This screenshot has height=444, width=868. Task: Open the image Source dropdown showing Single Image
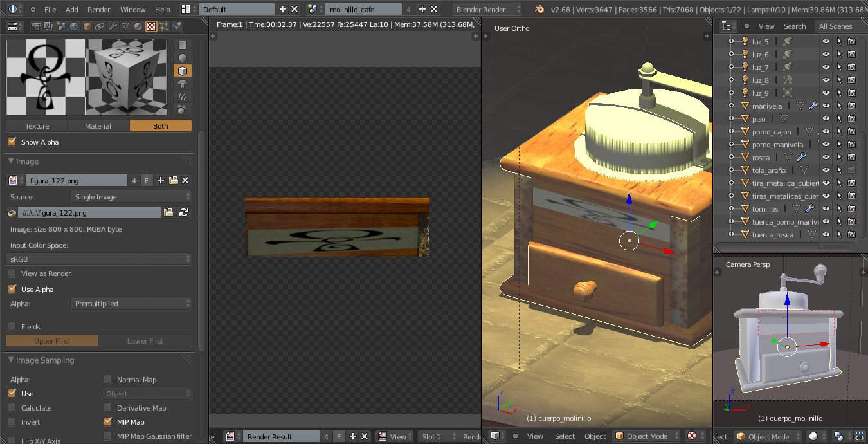(x=131, y=197)
